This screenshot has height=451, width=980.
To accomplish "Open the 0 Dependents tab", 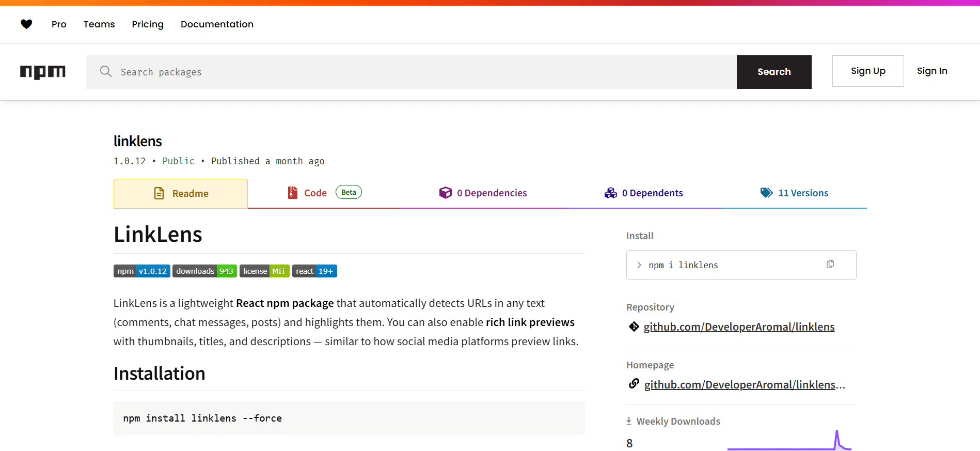I will click(644, 193).
